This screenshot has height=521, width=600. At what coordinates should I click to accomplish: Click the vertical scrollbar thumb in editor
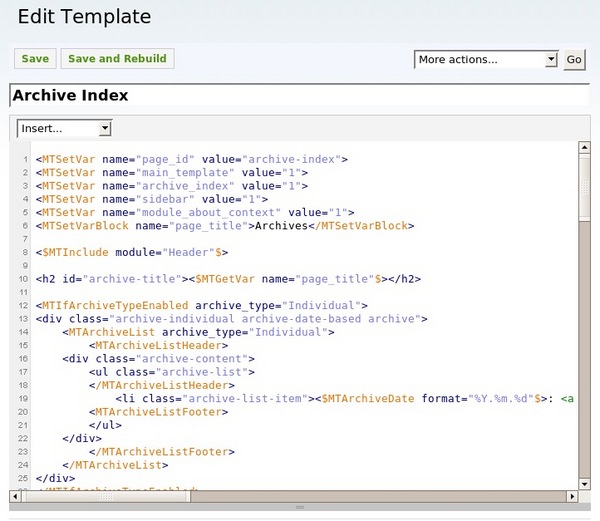tap(585, 188)
